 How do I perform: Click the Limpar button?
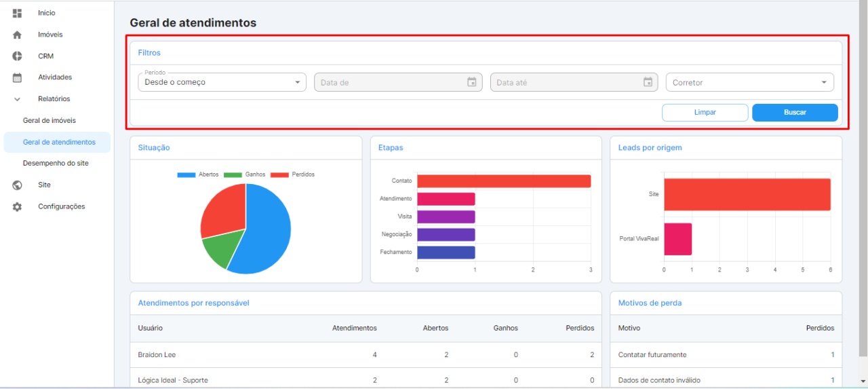click(705, 113)
